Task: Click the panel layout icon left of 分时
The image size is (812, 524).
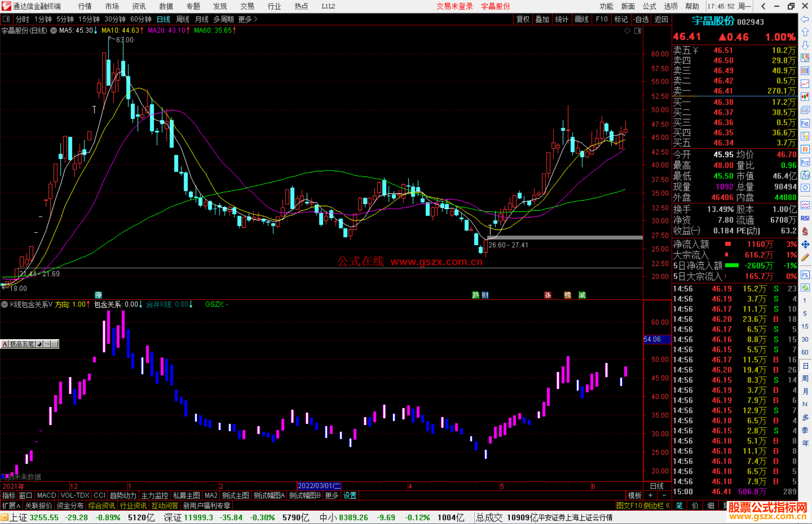Action: point(6,19)
